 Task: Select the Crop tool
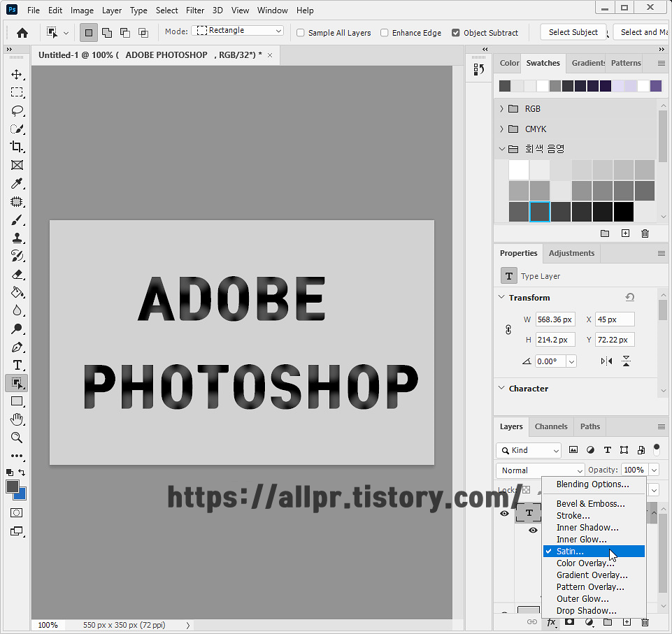(x=17, y=147)
